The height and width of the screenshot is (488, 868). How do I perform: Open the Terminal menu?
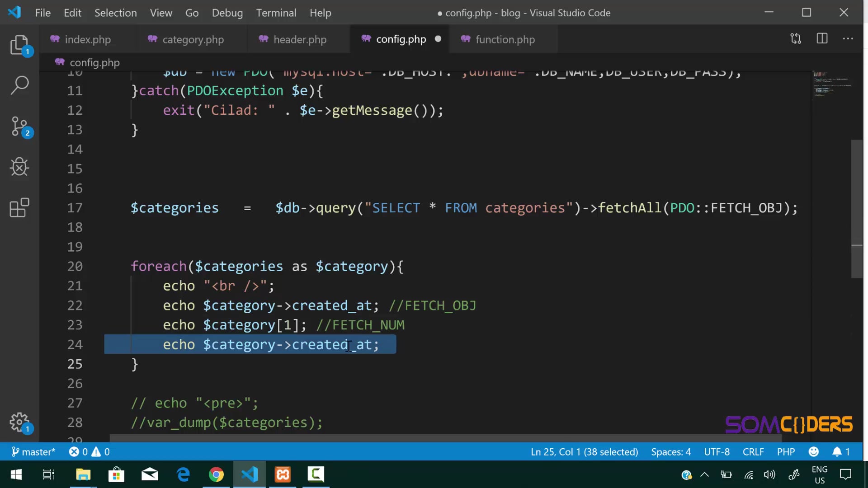pos(276,13)
